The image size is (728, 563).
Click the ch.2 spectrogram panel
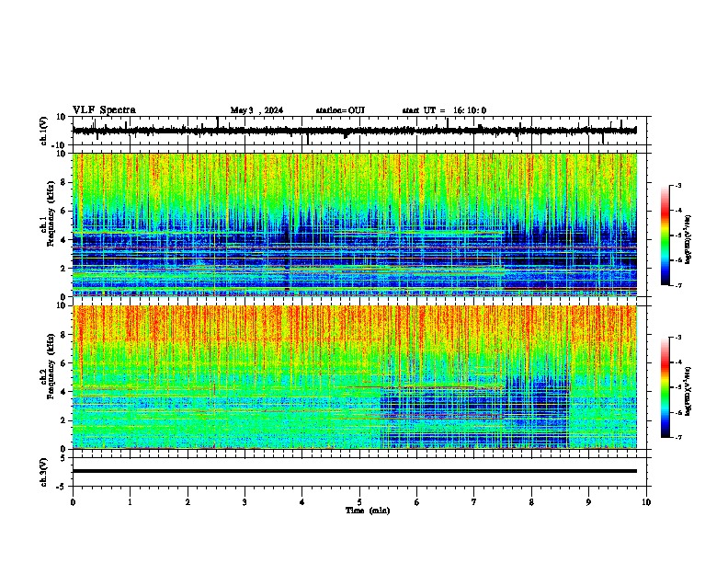point(355,377)
